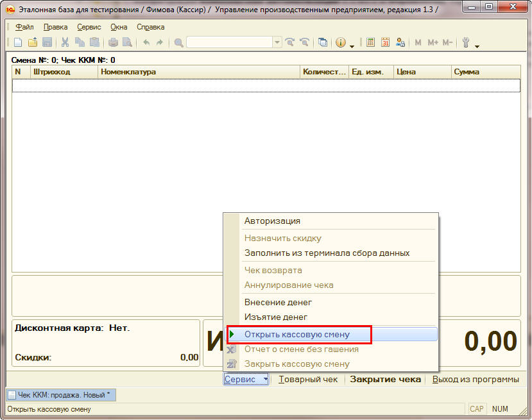Click the user settings icon
The height and width of the screenshot is (420, 532).
400,42
